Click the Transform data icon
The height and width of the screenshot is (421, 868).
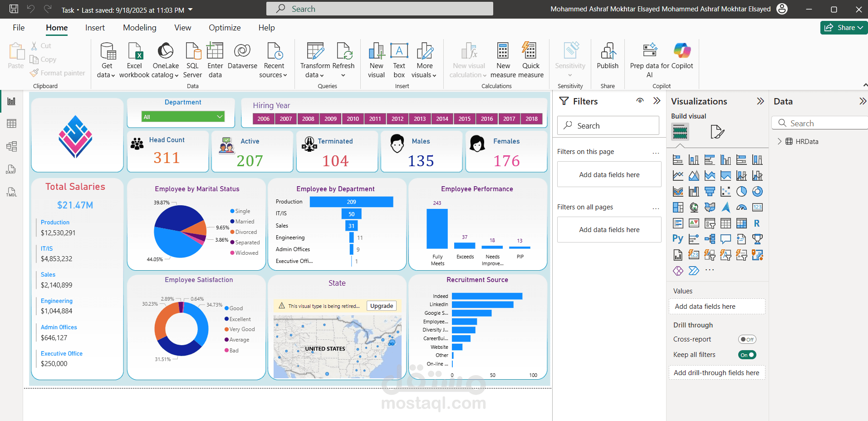315,51
